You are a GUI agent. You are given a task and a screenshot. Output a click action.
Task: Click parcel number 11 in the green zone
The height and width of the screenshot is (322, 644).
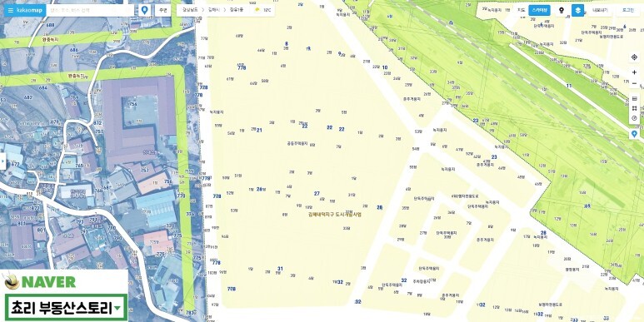point(569,86)
